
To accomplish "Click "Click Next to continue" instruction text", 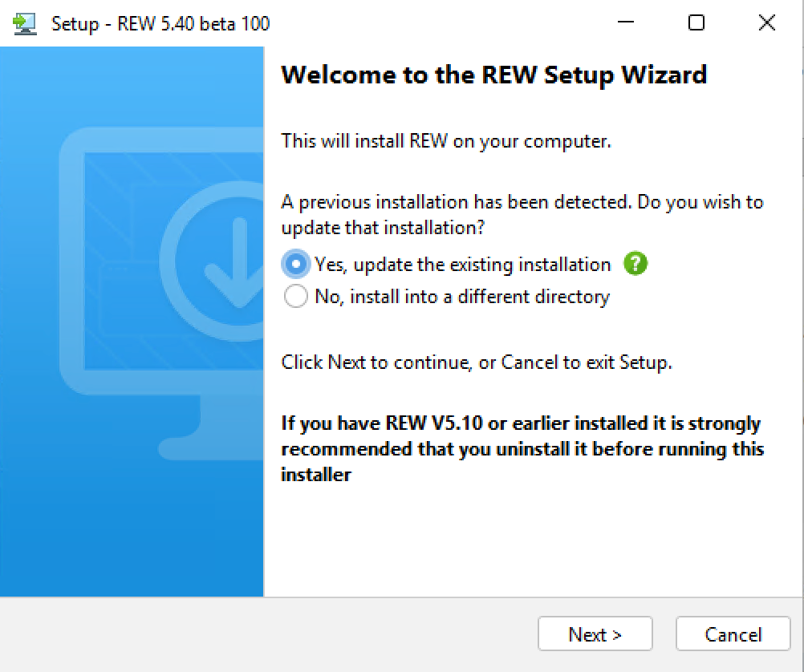I will coord(477,362).
